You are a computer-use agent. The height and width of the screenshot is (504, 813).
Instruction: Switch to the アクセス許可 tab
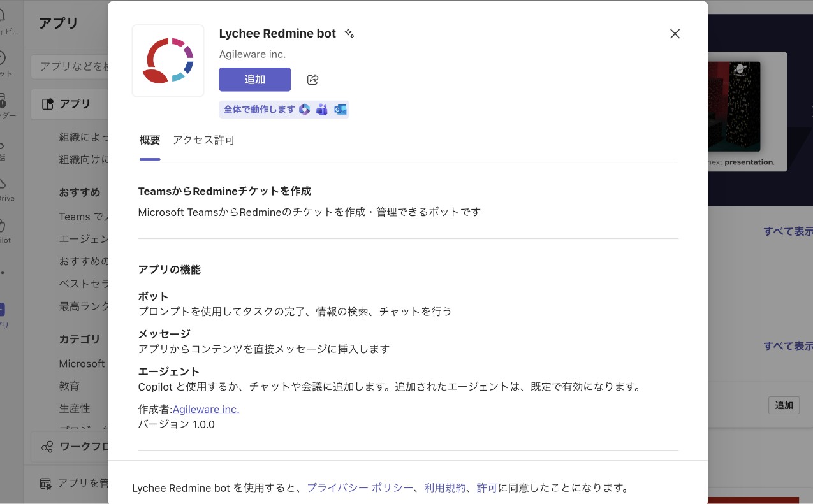point(203,140)
